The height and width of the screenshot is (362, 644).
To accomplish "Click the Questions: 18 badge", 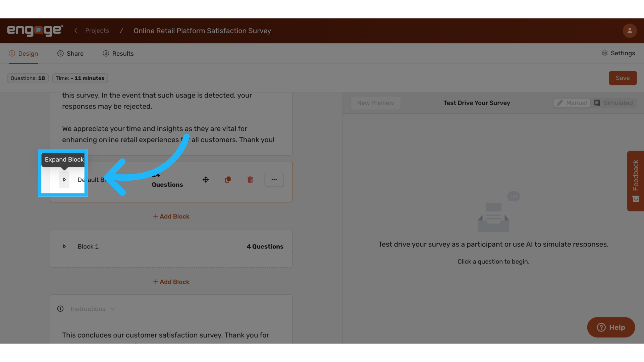I will coord(28,78).
